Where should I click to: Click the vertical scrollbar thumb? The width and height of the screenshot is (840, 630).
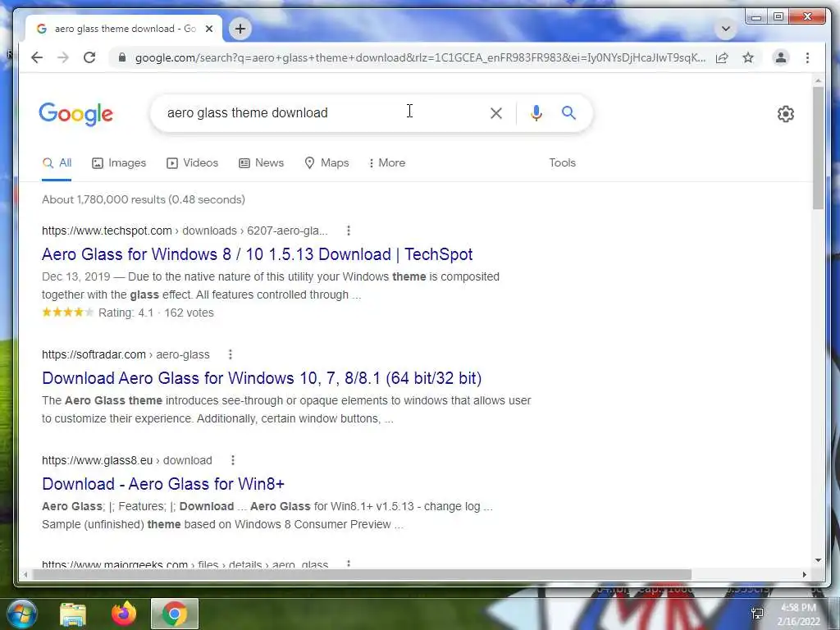pos(818,148)
